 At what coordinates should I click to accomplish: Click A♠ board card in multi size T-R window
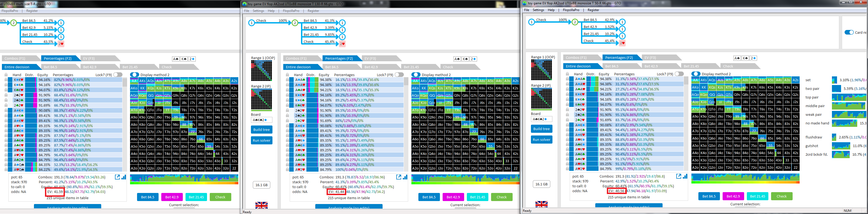176,59
